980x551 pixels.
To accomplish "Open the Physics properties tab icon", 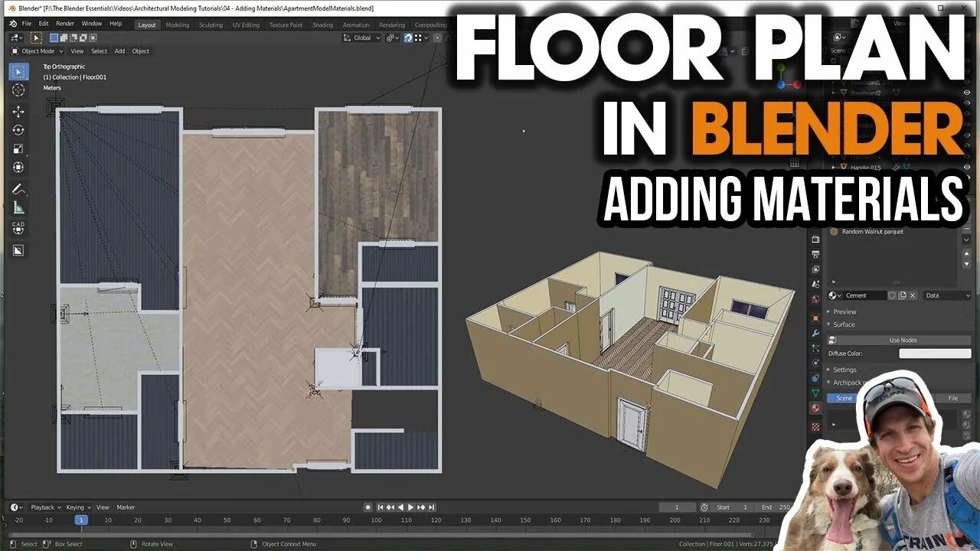I will click(815, 363).
